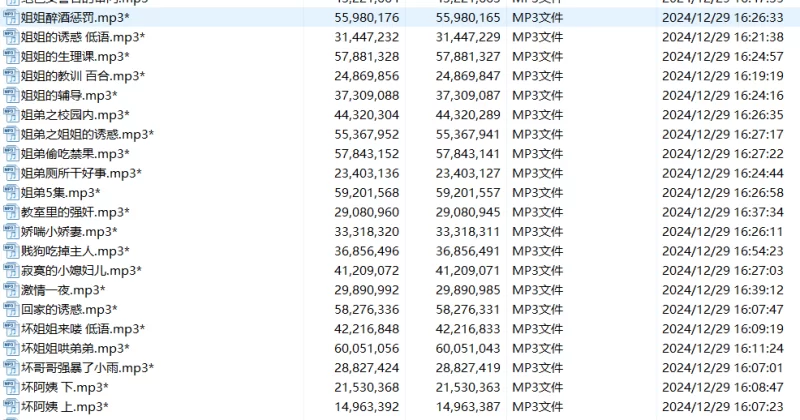Viewport: 800px width, 420px height.
Task: Click the MP3 icon of the 57,843,152 file
Action: click(x=11, y=154)
